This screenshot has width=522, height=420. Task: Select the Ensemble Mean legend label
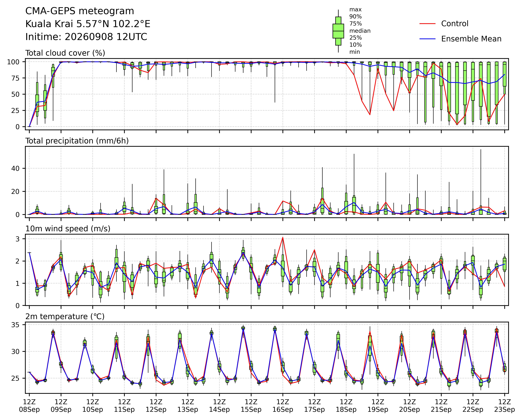(471, 39)
